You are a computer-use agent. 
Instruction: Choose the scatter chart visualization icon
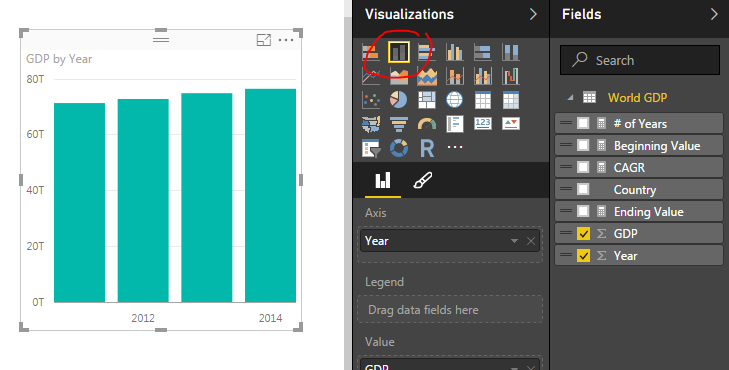[x=371, y=99]
